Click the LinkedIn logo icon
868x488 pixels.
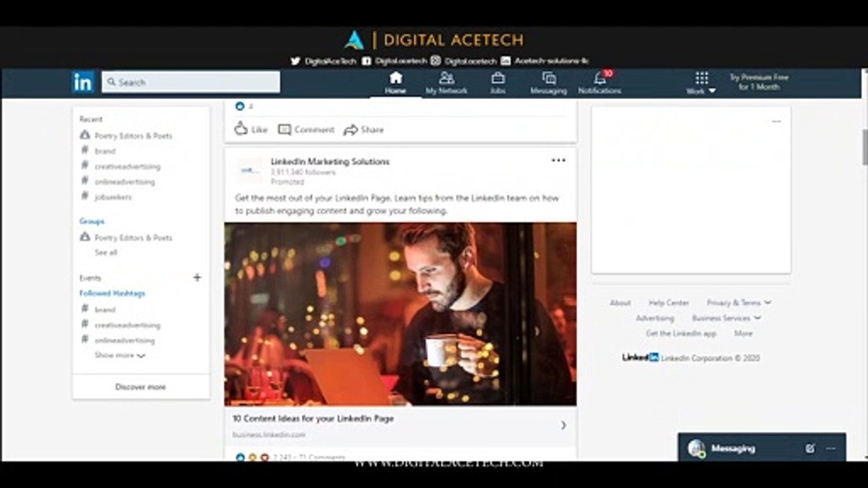coord(83,82)
